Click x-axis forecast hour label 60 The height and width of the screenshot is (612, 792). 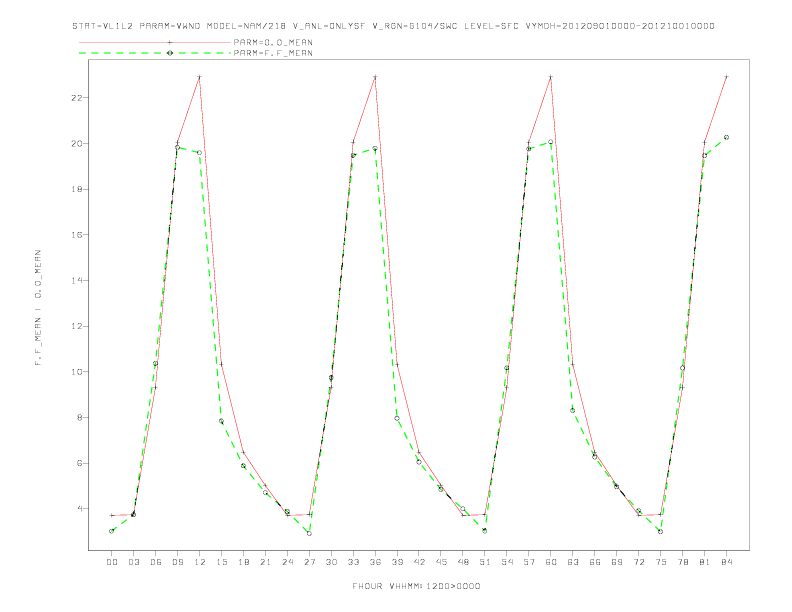pos(551,562)
